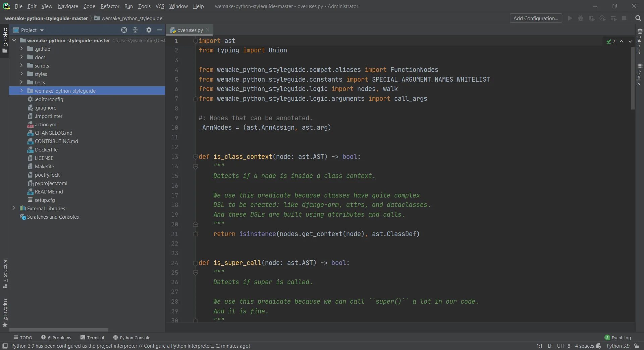Click the Stop square icon
644x350 pixels.
point(624,18)
